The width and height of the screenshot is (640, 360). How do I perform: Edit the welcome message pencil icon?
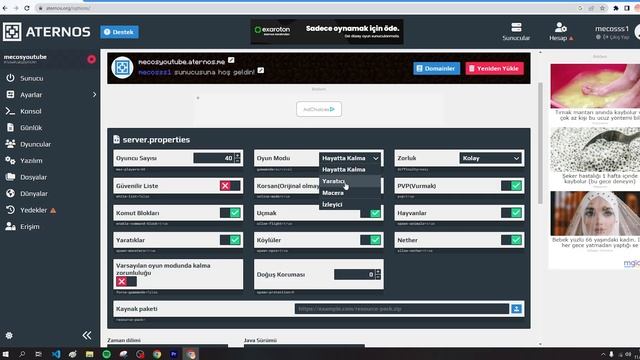pos(261,71)
